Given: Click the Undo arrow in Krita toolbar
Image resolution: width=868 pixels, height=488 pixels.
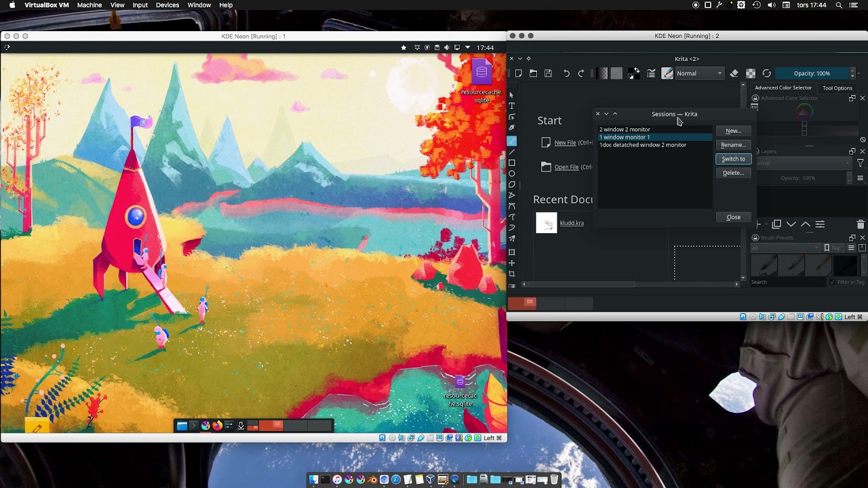Looking at the screenshot, I should click(x=566, y=73).
